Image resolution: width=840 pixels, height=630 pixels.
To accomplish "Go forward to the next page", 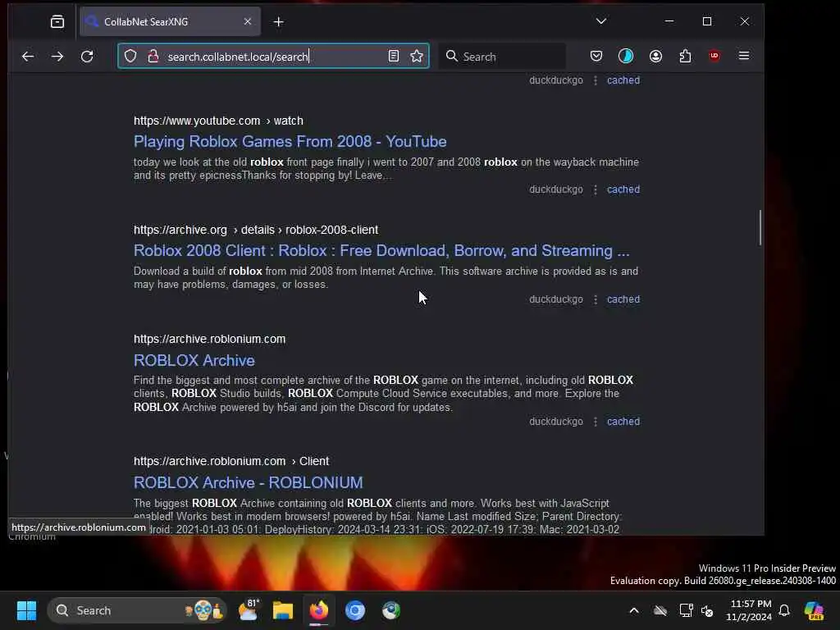I will [x=57, y=57].
